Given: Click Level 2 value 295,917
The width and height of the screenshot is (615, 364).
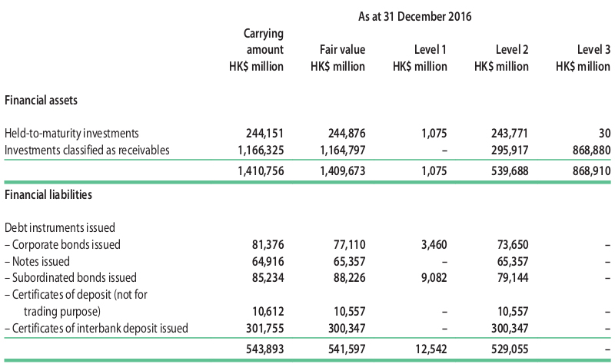Looking at the screenshot, I should point(510,151).
